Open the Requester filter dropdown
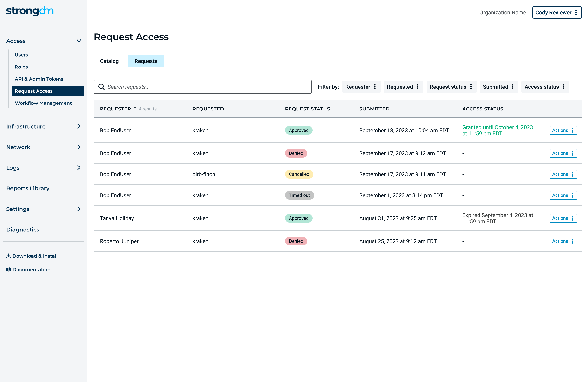 pyautogui.click(x=361, y=87)
